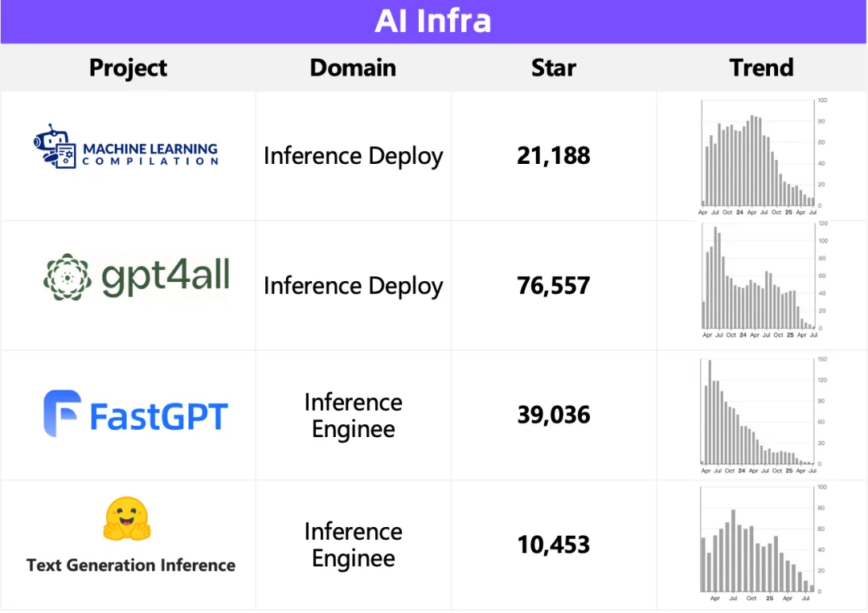
Task: Click the Domain column header
Action: point(353,68)
